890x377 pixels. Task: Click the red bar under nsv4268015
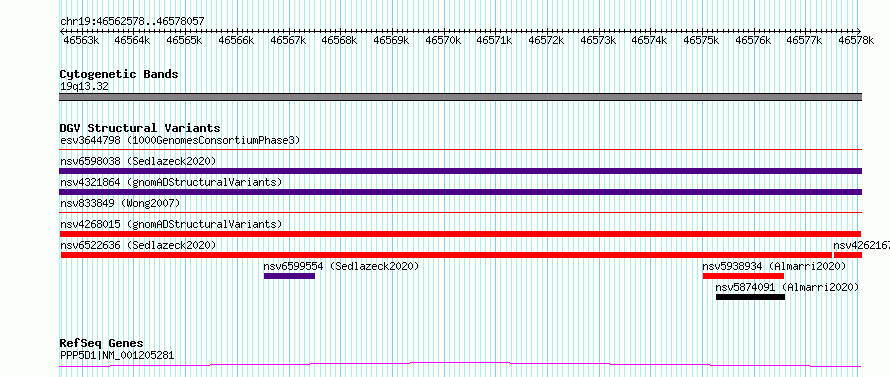460,234
